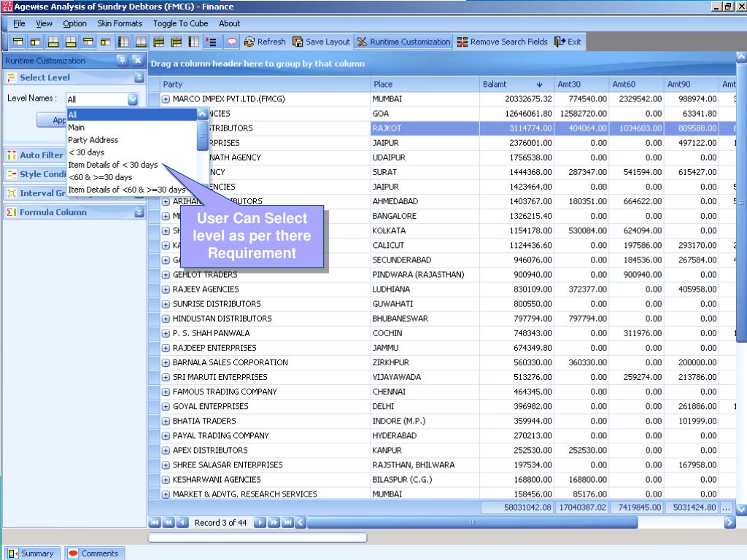Switch to the Summary tab
This screenshot has height=560, width=747.
point(31,553)
